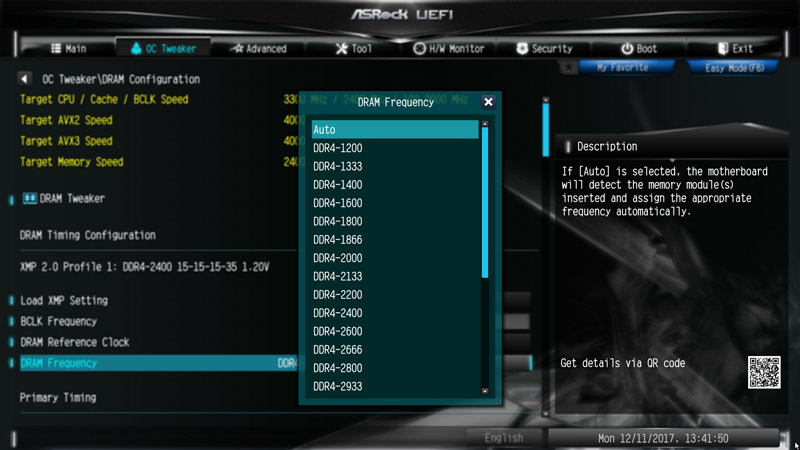Switch to the H/W Monitor tab

(x=449, y=48)
